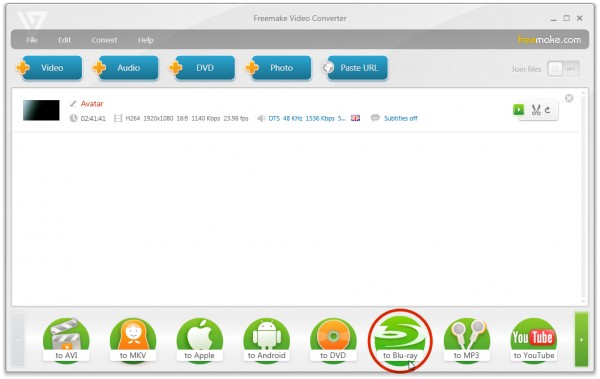The width and height of the screenshot is (600, 379).
Task: Play the Avatar video preview
Action: coord(518,109)
